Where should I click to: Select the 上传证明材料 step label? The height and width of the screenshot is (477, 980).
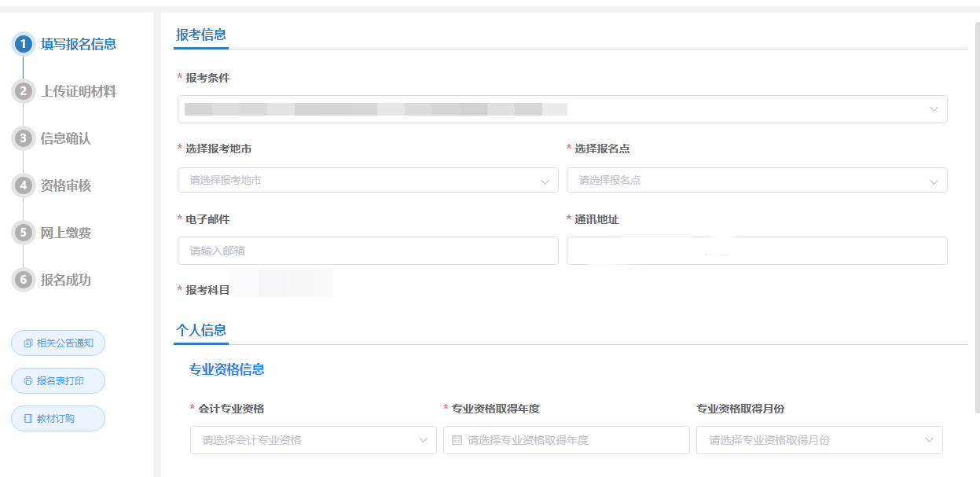click(79, 91)
